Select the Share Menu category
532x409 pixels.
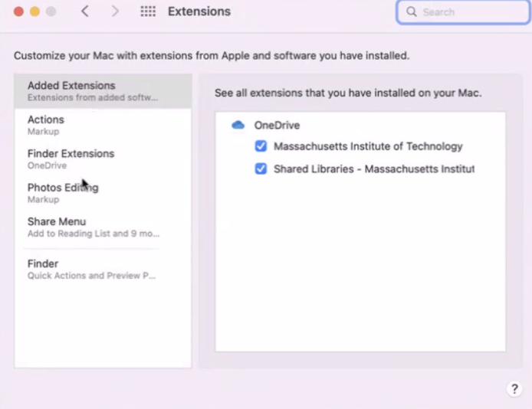point(103,227)
